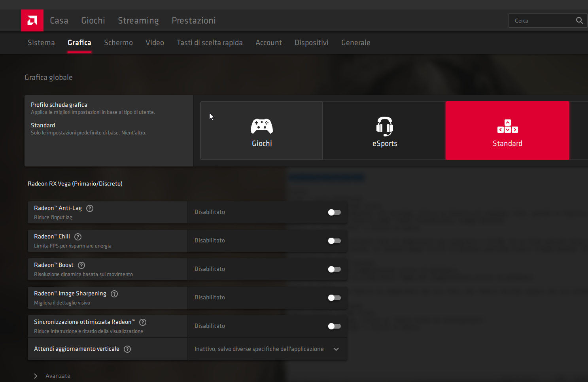This screenshot has height=382, width=588.
Task: Open help for Radeon Boost
Action: (x=81, y=265)
